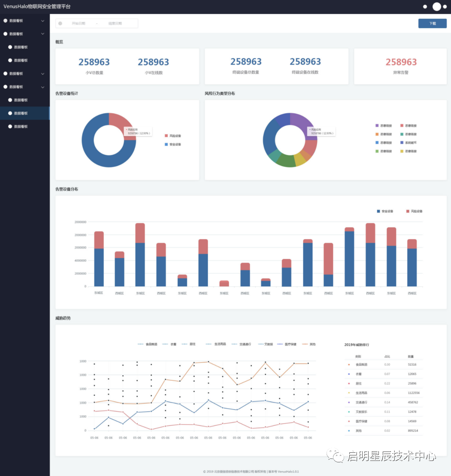The image size is (451, 476).
Task: Toggle 医疗保健 series in threat trend legend
Action: (280, 344)
